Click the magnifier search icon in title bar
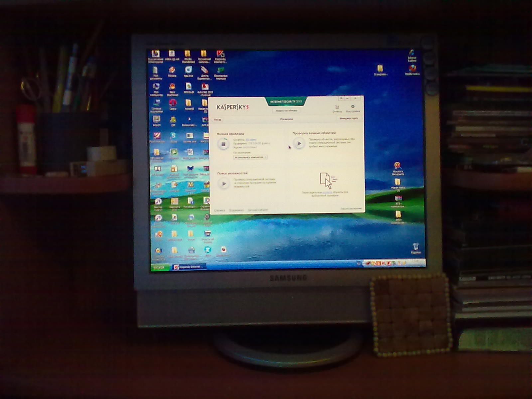 [x=341, y=98]
